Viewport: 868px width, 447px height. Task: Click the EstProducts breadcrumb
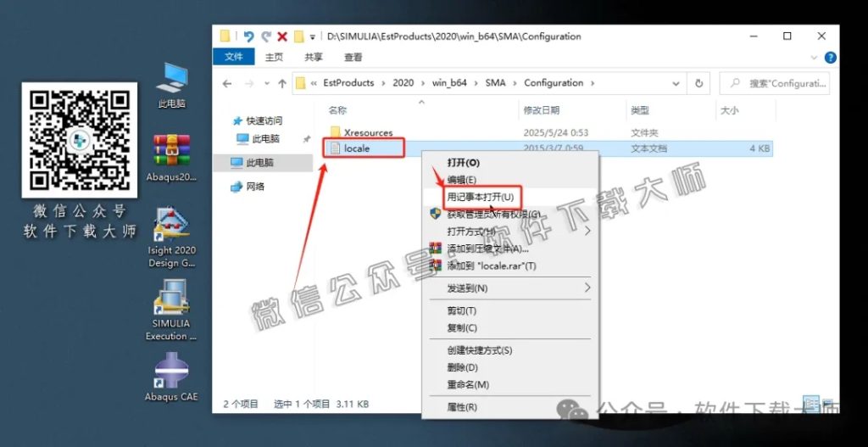349,83
